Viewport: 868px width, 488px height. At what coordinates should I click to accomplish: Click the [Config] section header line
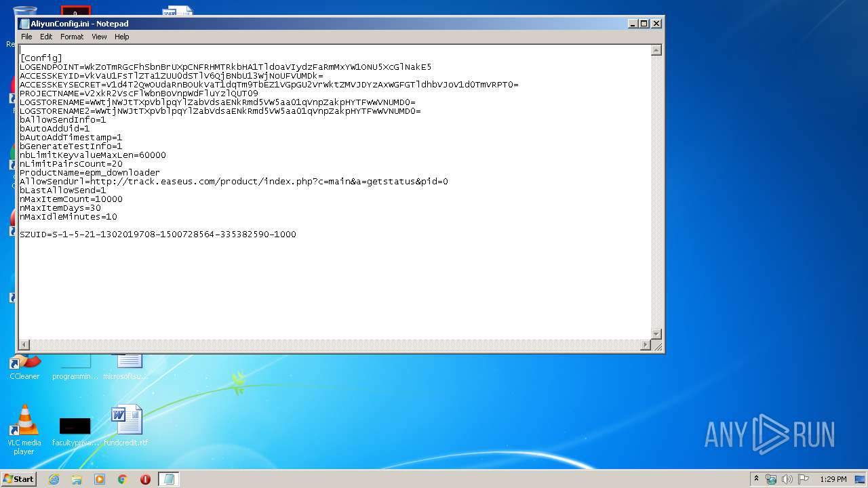click(x=41, y=58)
